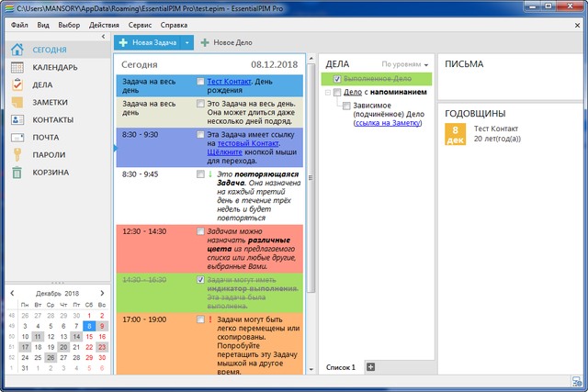The image size is (588, 392).
Task: Open the Справка menu
Action: point(174,25)
